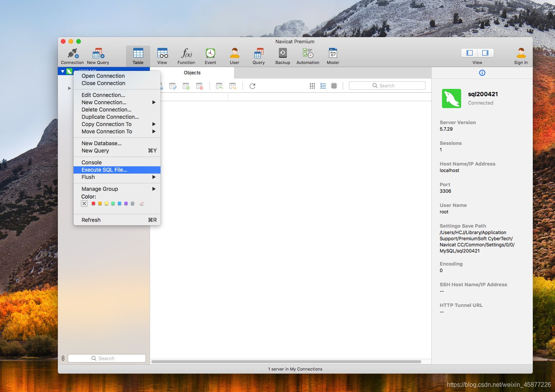Pick the yellow connection color swatch
The height and width of the screenshot is (392, 555).
[106, 203]
